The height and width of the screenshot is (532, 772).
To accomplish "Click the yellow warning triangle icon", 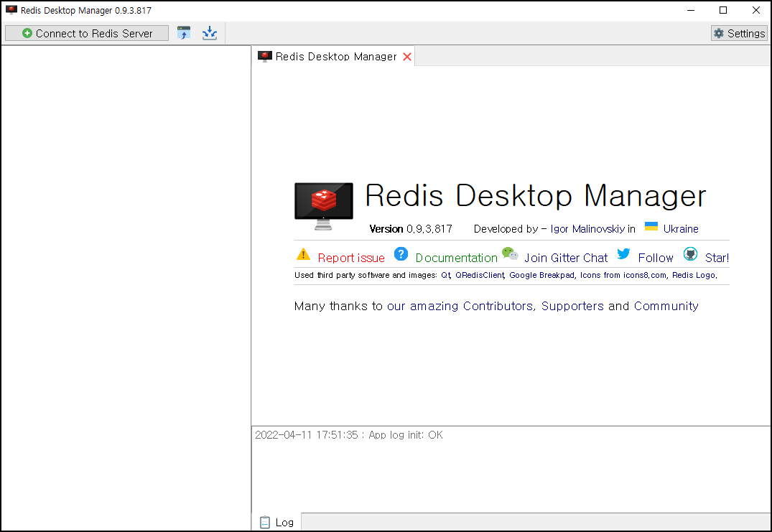I will [x=303, y=254].
